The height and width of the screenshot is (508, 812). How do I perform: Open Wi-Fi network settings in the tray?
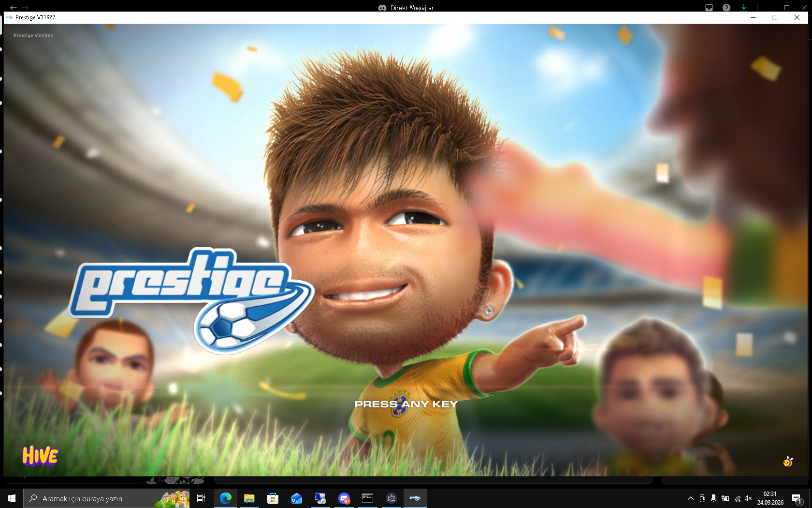tap(738, 498)
